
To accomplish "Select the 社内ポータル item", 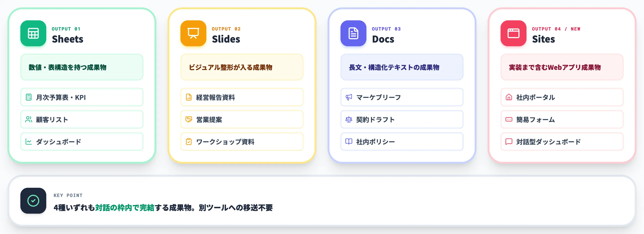I will point(562,97).
